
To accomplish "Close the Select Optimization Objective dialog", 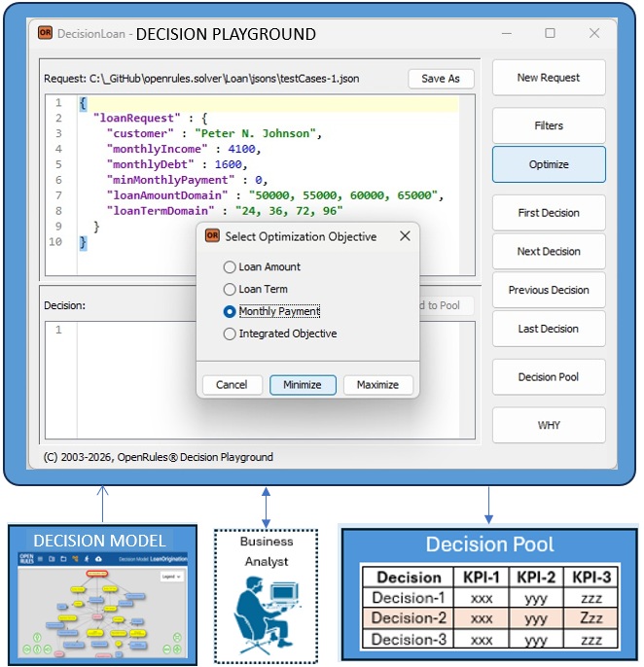I will (x=405, y=236).
